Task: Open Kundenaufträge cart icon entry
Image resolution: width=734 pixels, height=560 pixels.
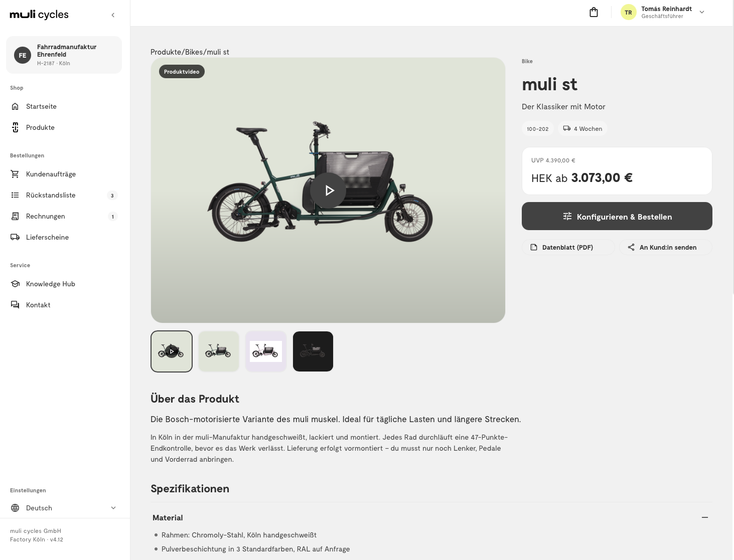Action: point(64,174)
